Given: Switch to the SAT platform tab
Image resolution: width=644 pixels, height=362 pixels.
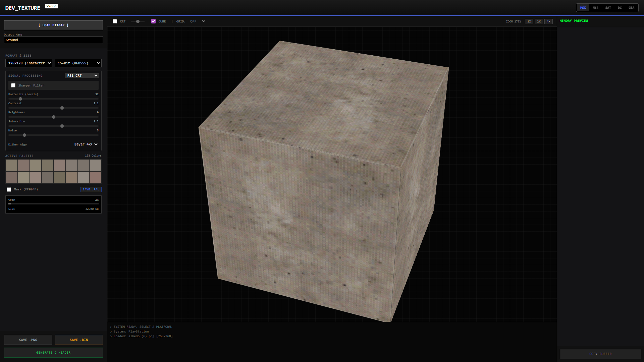Looking at the screenshot, I should coord(608,8).
